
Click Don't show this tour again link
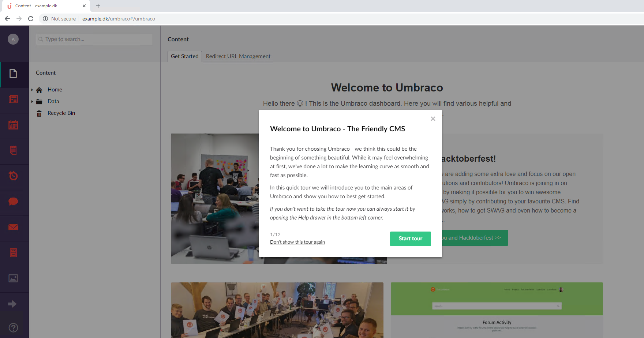[297, 242]
